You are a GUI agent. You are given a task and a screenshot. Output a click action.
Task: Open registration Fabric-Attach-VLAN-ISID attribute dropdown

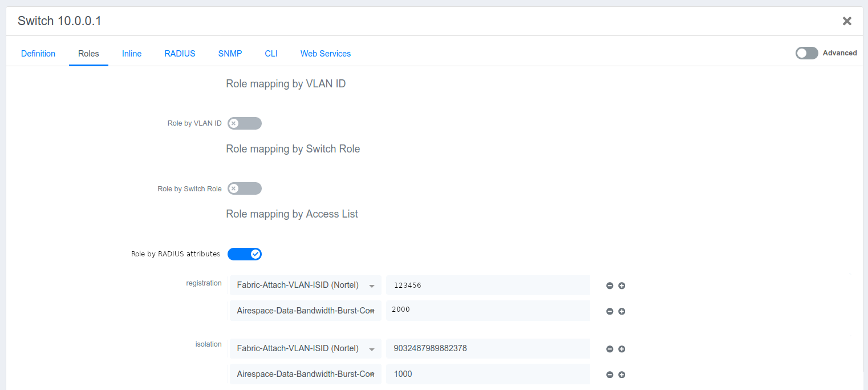[306, 286]
